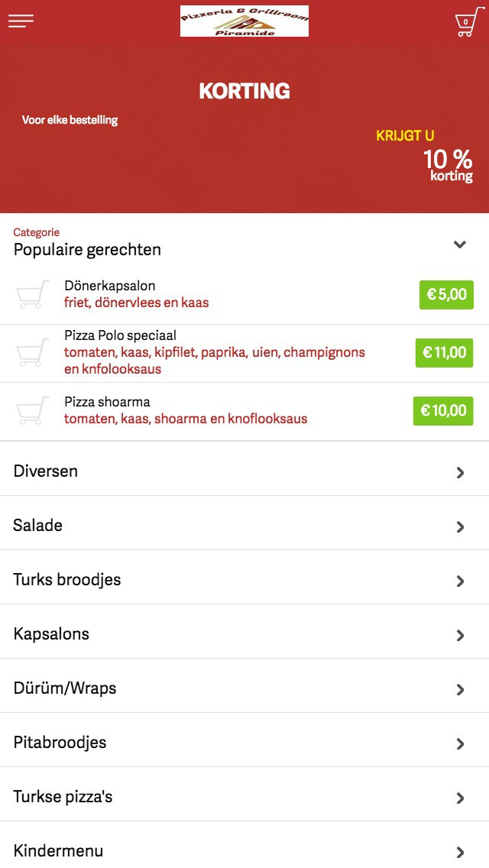Add Dönerkapsalon via its cart icon

pos(32,294)
